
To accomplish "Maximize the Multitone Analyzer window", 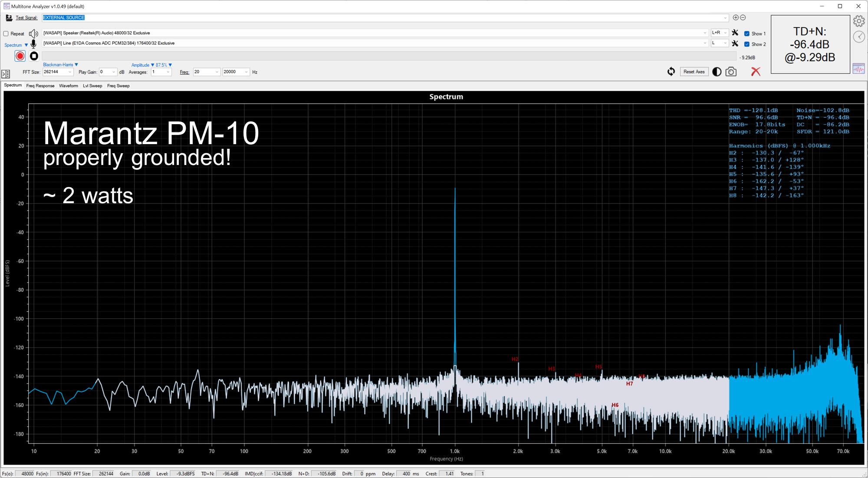I will (840, 6).
